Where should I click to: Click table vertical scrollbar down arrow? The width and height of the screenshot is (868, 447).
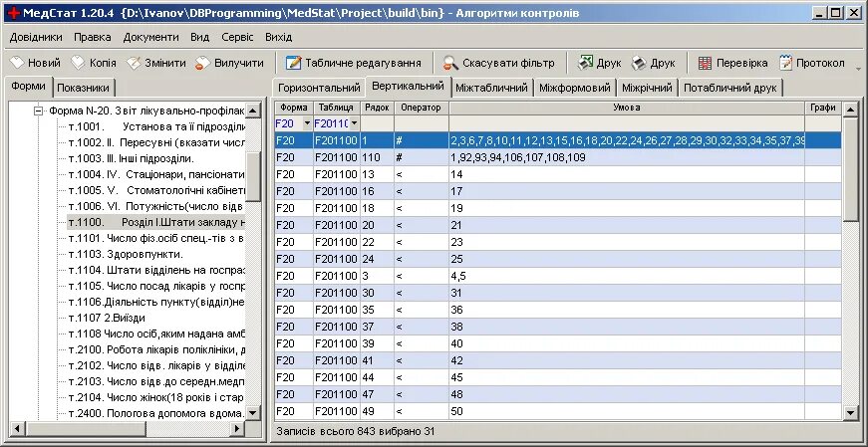tap(851, 412)
